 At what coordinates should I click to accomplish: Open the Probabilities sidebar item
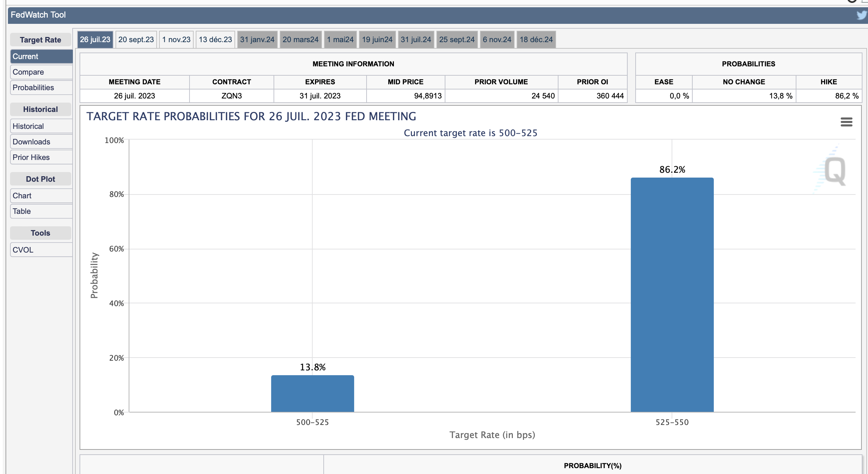click(41, 88)
